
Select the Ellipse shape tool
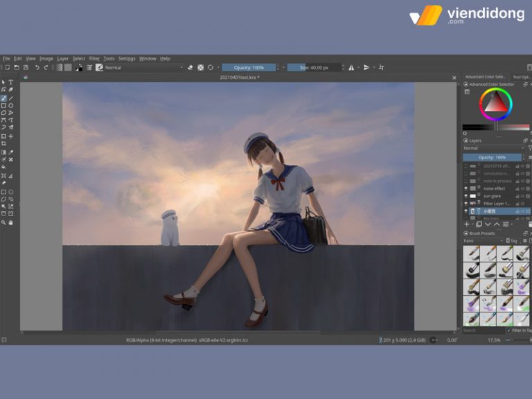[x=11, y=105]
